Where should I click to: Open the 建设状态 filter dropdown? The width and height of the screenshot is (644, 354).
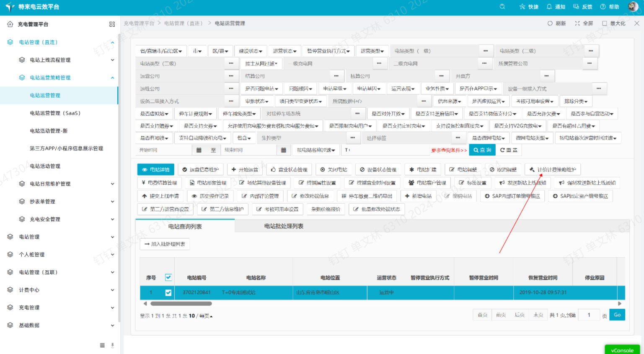coord(251,51)
